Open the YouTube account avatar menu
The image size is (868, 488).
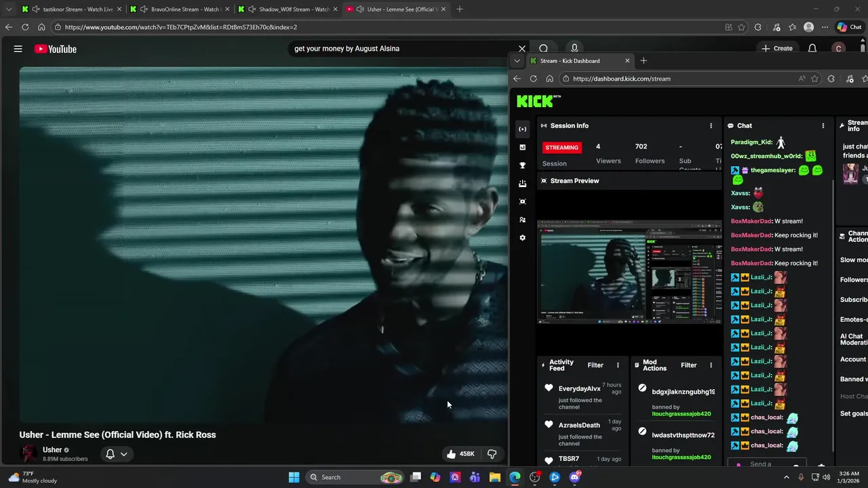(839, 49)
